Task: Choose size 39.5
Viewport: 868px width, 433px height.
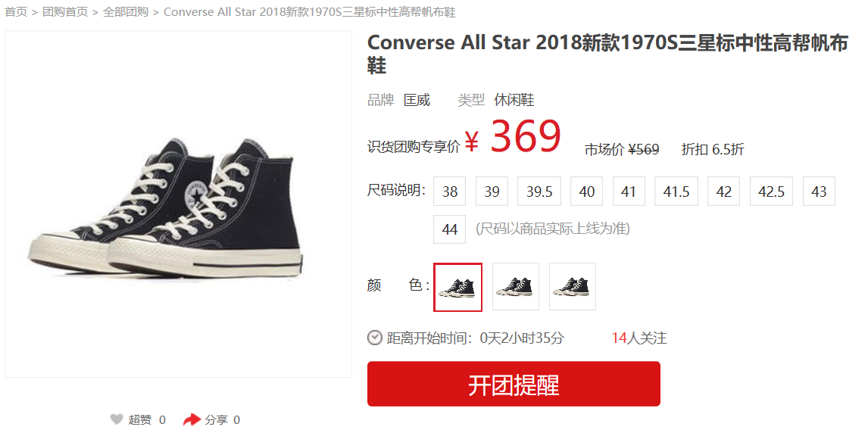Action: (x=539, y=192)
